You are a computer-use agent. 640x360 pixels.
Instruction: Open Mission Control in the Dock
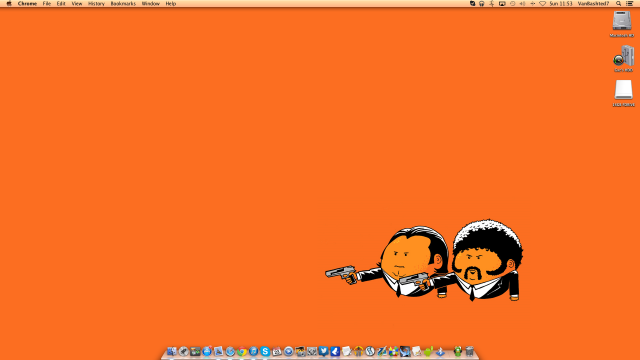click(195, 351)
